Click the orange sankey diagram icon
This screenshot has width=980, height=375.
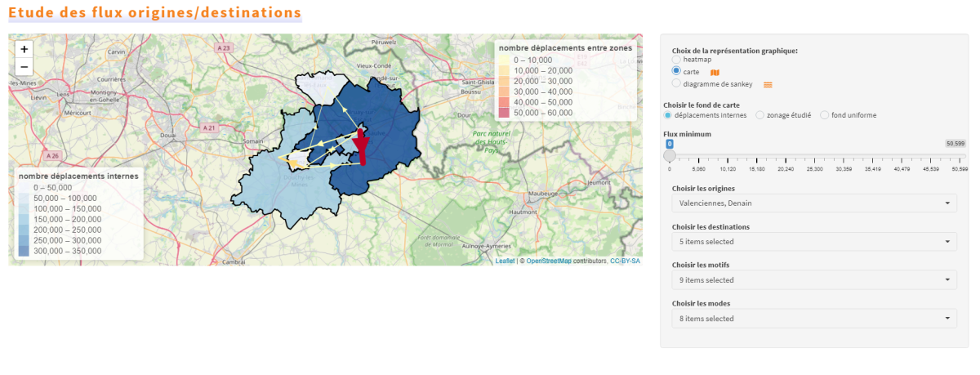pyautogui.click(x=768, y=84)
